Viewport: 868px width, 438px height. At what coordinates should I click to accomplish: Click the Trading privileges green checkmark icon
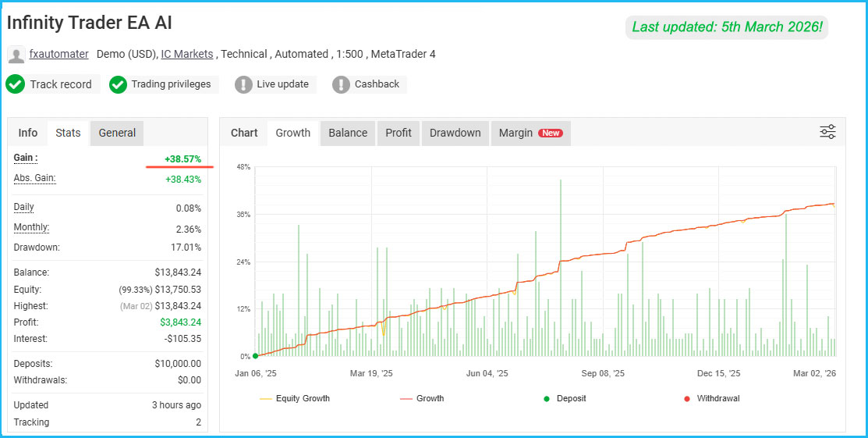point(119,84)
